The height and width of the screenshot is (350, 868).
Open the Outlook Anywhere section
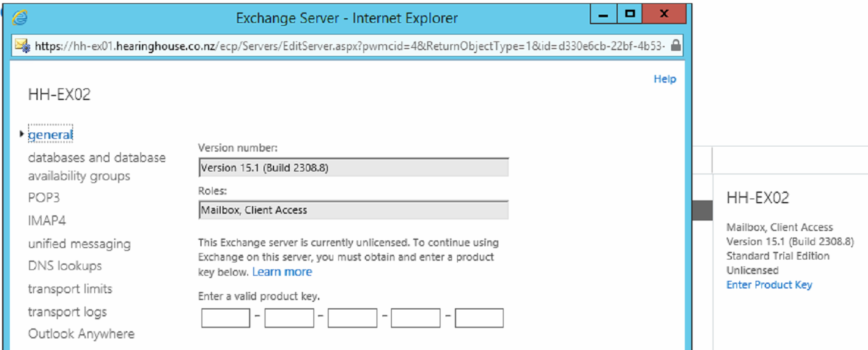coord(81,334)
